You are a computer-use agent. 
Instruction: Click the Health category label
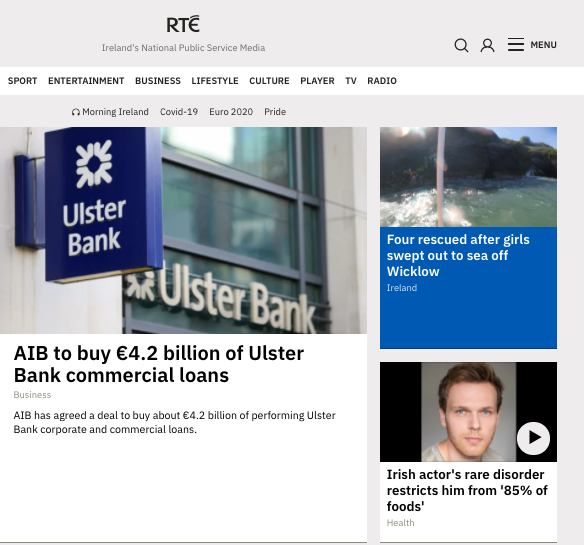[400, 523]
